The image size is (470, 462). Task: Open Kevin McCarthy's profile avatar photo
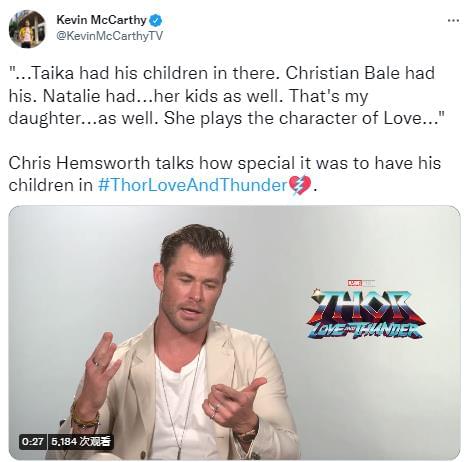(27, 29)
